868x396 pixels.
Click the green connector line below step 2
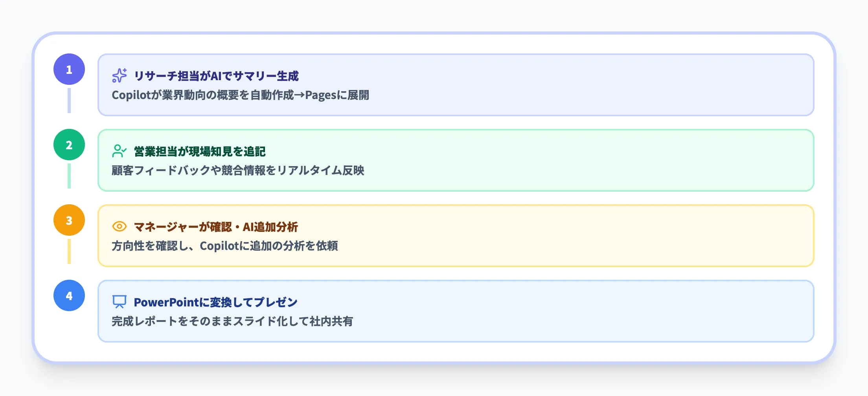click(x=69, y=176)
